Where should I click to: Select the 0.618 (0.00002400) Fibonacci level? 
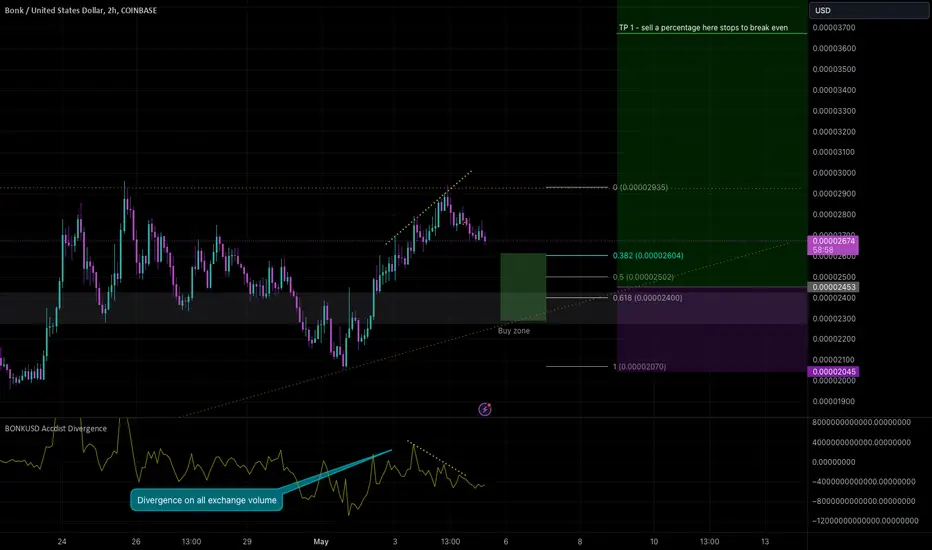click(647, 298)
